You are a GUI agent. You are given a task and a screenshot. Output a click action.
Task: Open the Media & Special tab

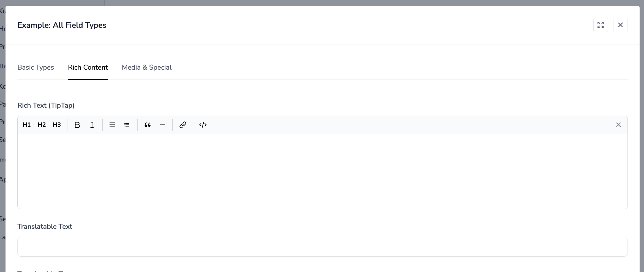tap(147, 67)
